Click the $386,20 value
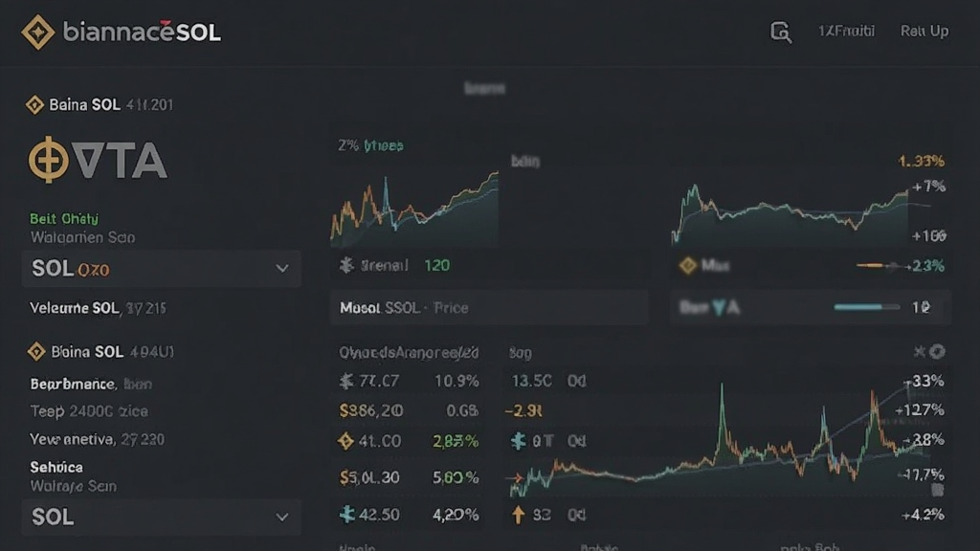 370,411
